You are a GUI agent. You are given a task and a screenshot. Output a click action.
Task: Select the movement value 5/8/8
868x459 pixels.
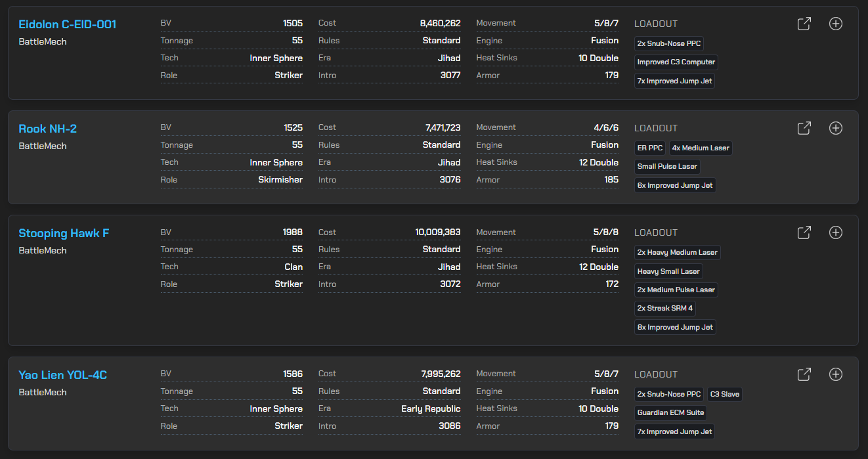click(x=606, y=232)
